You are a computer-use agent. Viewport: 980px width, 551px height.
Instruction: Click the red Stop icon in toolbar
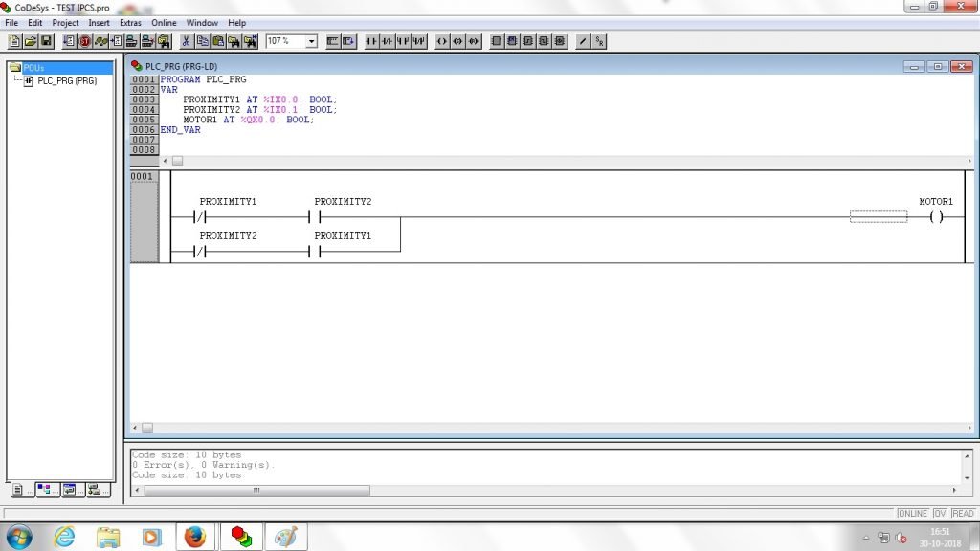pos(85,41)
